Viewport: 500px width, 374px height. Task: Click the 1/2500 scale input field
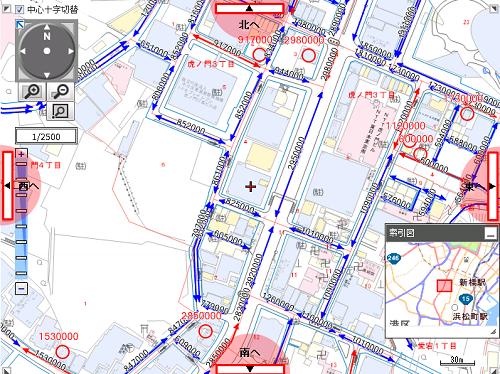click(46, 136)
